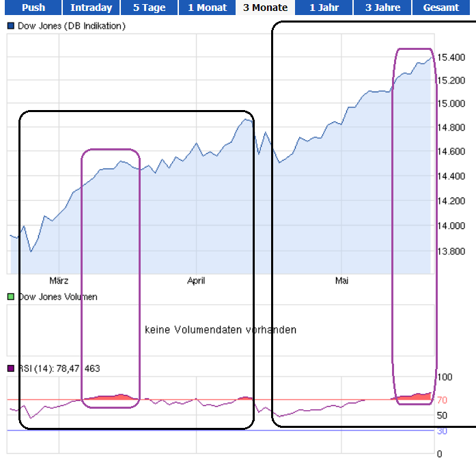Click the RSI (14) indicator label
The image size is (476, 460).
tap(58, 368)
